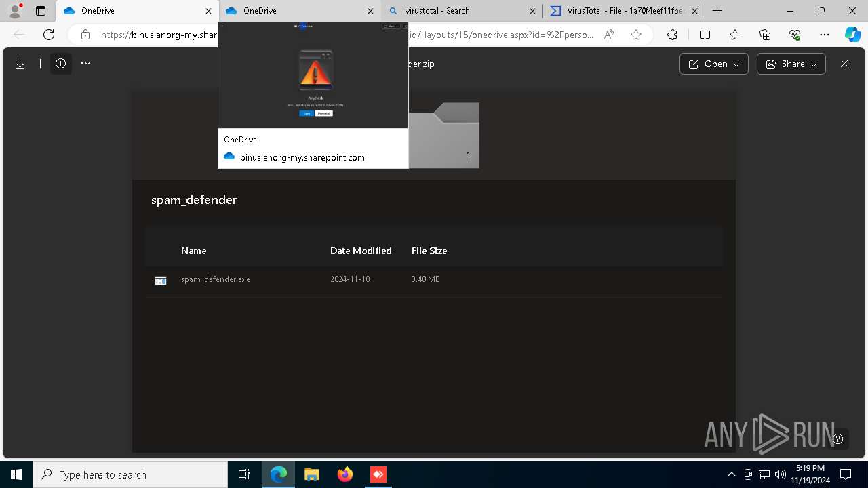Close the second OneDrive tab
Image resolution: width=868 pixels, height=488 pixels.
(370, 11)
